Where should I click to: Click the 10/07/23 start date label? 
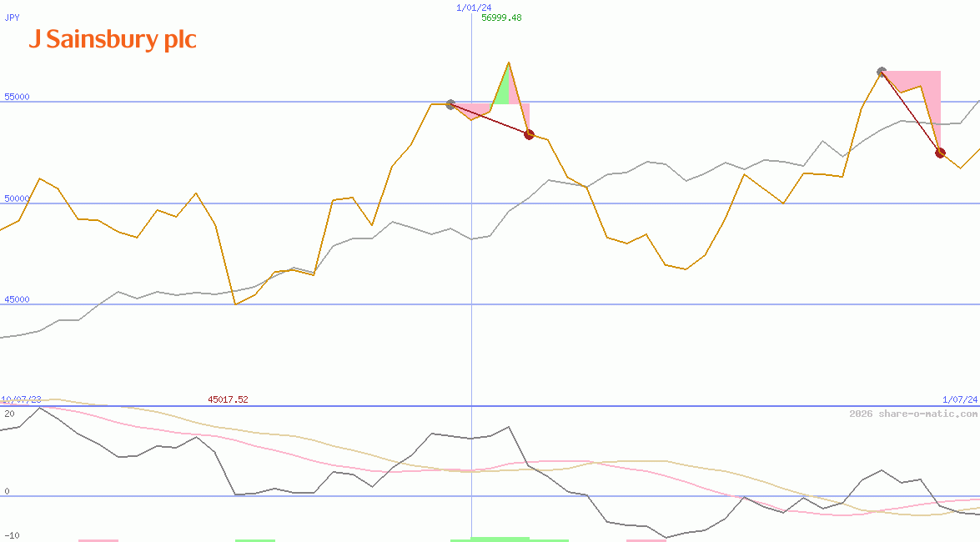21,399
